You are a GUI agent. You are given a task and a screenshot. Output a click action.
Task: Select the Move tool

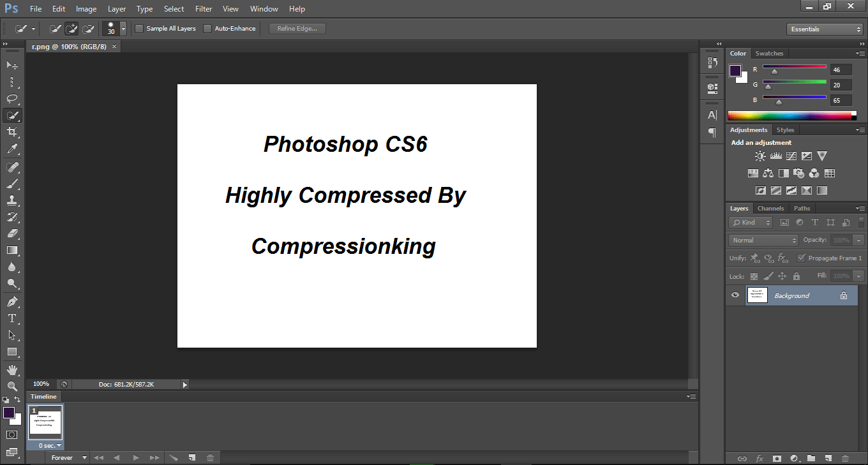pos(11,64)
